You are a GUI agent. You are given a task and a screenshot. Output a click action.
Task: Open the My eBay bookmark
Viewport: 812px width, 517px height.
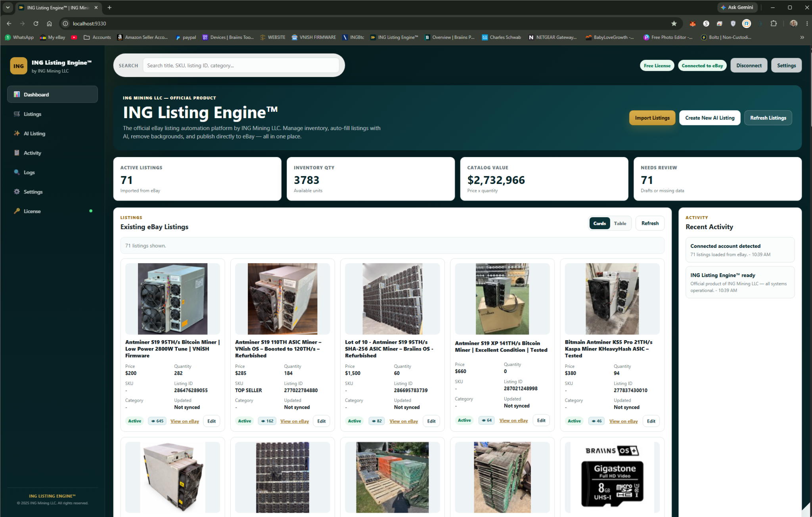point(53,37)
